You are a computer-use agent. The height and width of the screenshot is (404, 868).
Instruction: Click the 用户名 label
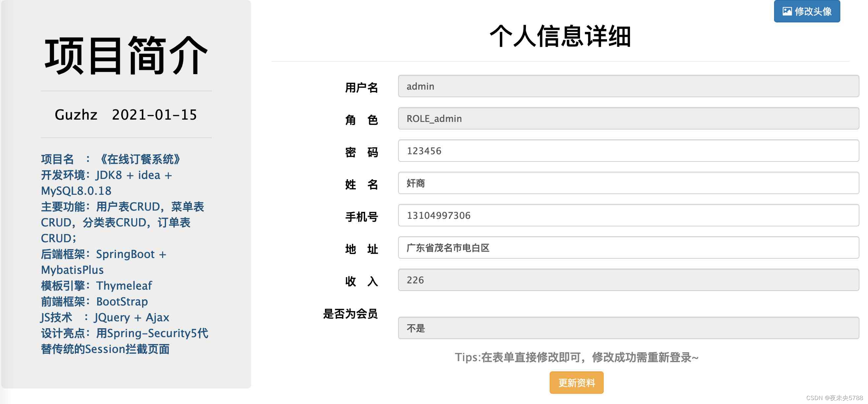361,88
